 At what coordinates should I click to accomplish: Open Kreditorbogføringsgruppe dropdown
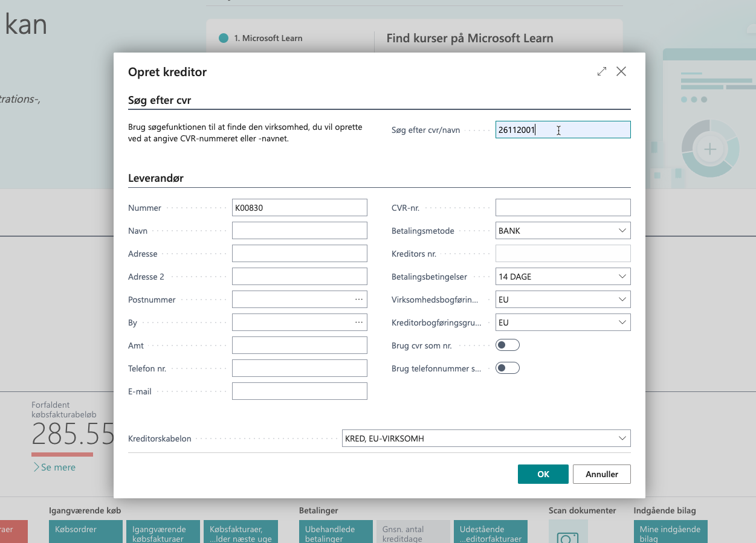pyautogui.click(x=622, y=323)
